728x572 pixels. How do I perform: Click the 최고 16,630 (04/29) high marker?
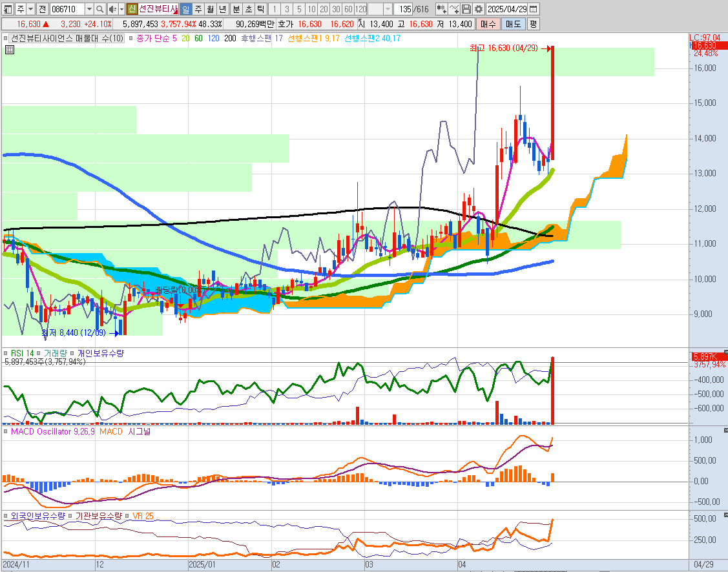click(x=504, y=48)
